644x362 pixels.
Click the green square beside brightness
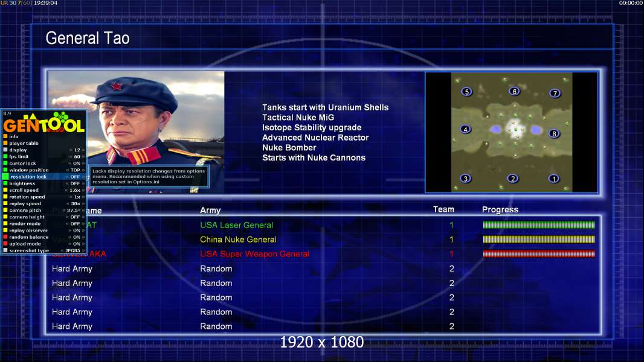[5, 183]
